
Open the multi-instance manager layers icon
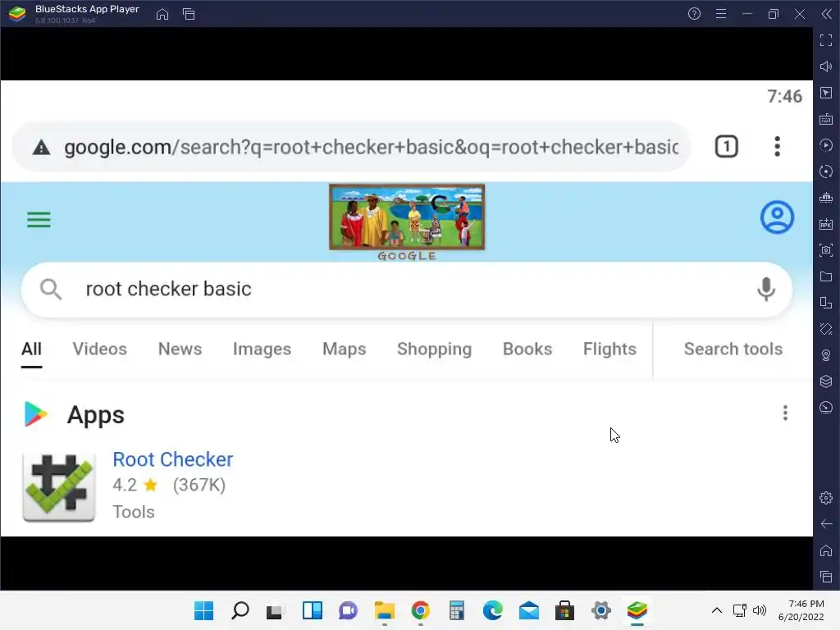coord(826,381)
